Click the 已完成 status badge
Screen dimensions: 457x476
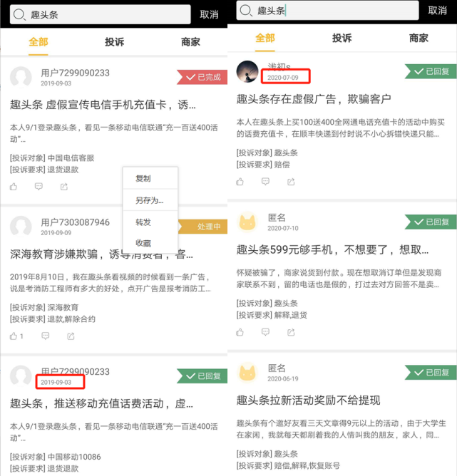[x=202, y=77]
